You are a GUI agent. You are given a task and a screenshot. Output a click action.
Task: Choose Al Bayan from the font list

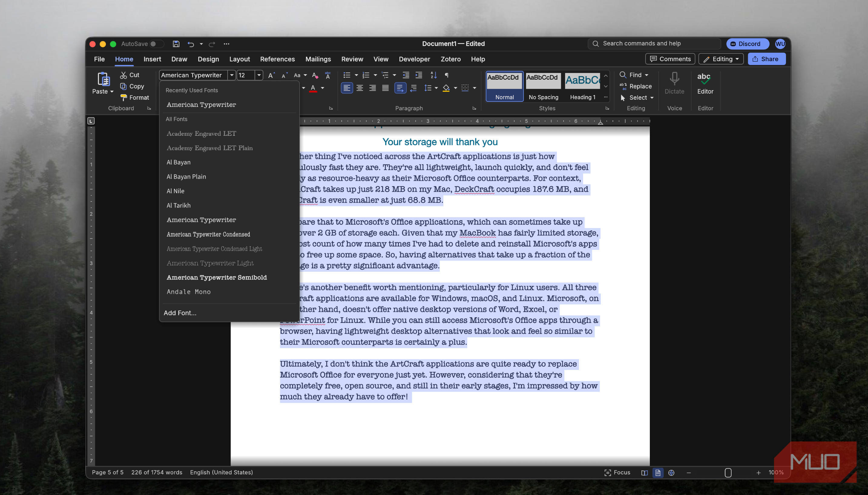[x=229, y=162]
